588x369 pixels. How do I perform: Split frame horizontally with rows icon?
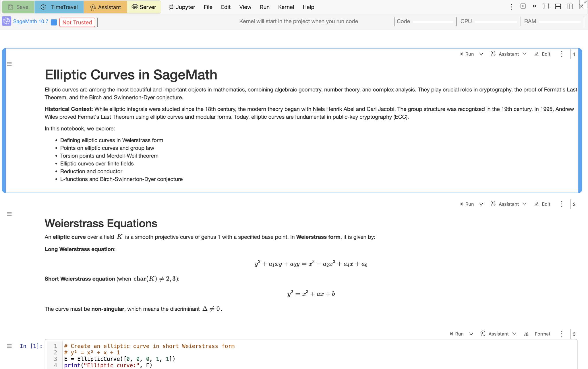558,6
